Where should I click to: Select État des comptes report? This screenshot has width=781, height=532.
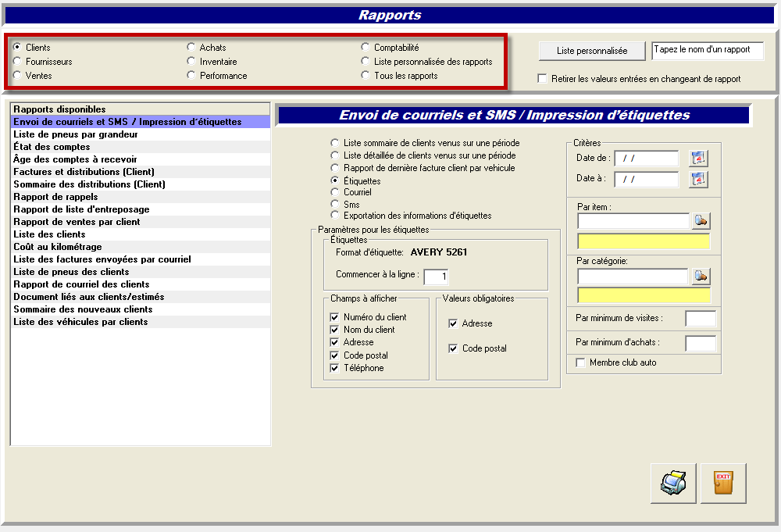tap(141, 147)
